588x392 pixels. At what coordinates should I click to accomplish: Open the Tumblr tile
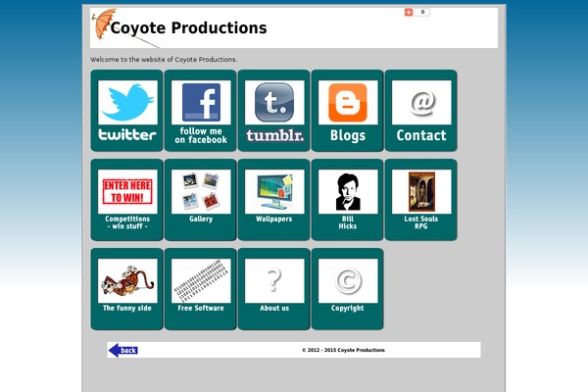pos(274,110)
